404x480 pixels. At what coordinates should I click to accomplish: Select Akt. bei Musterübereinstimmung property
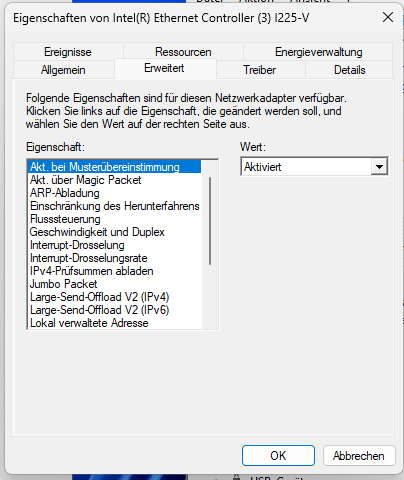coord(115,167)
